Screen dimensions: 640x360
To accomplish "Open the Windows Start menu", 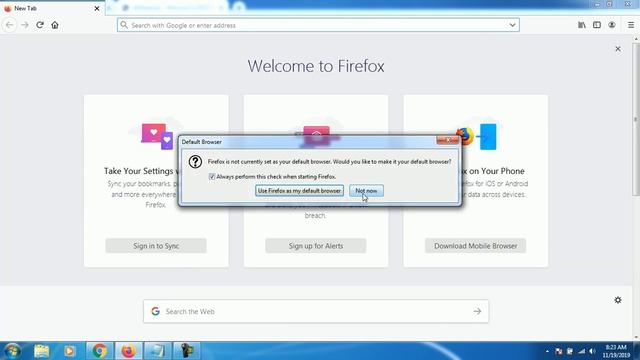I will [12, 351].
